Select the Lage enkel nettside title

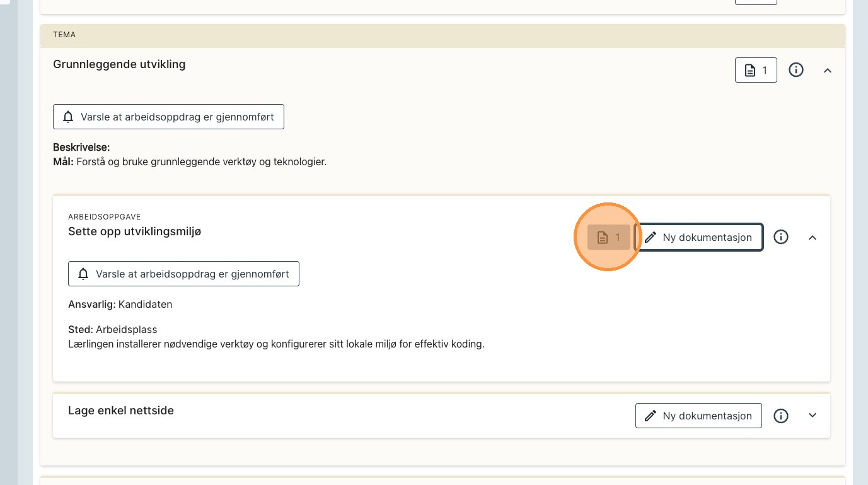(x=121, y=411)
